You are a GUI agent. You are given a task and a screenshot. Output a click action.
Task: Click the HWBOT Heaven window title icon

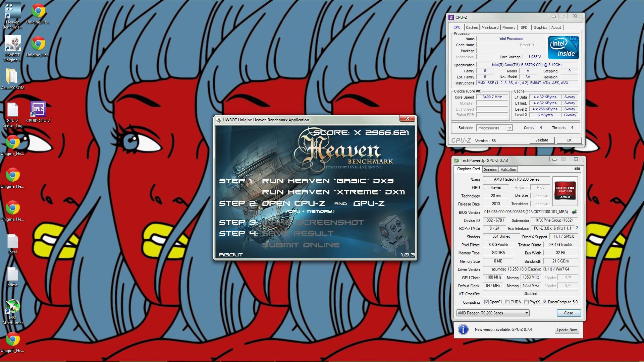pyautogui.click(x=219, y=120)
